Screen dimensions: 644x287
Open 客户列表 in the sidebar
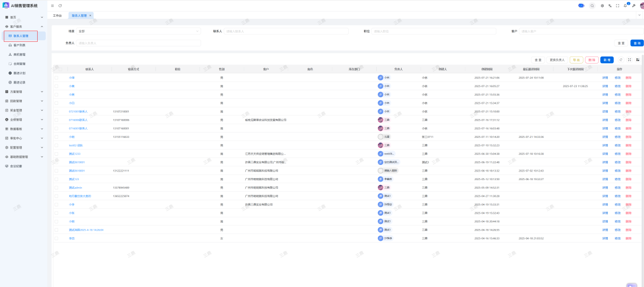pos(19,45)
